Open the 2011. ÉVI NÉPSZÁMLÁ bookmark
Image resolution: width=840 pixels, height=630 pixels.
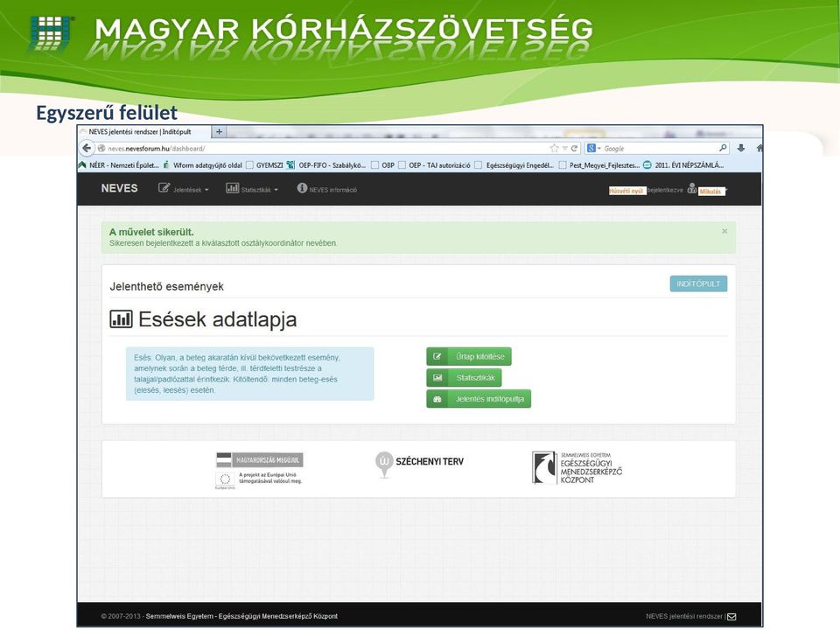pyautogui.click(x=683, y=165)
